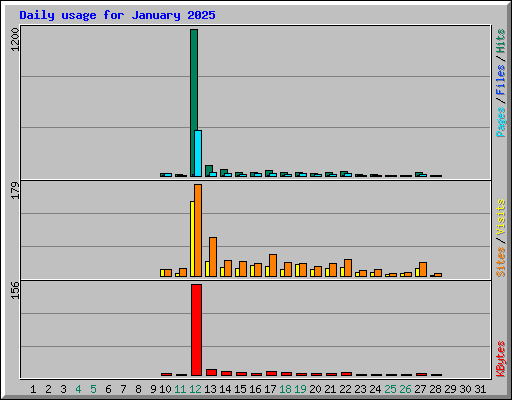Click the orange Sites bar for day 27

point(423,269)
